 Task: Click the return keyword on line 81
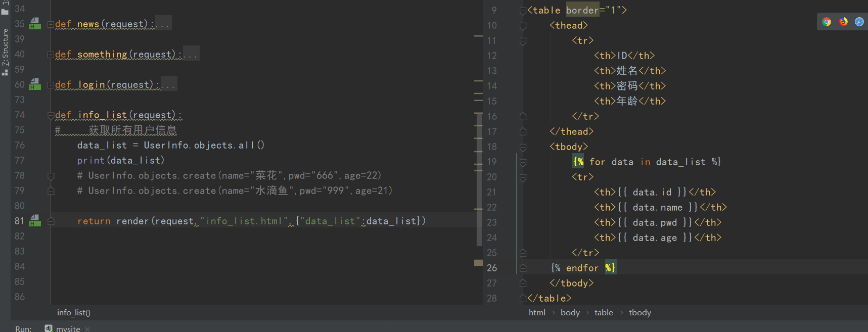click(94, 221)
